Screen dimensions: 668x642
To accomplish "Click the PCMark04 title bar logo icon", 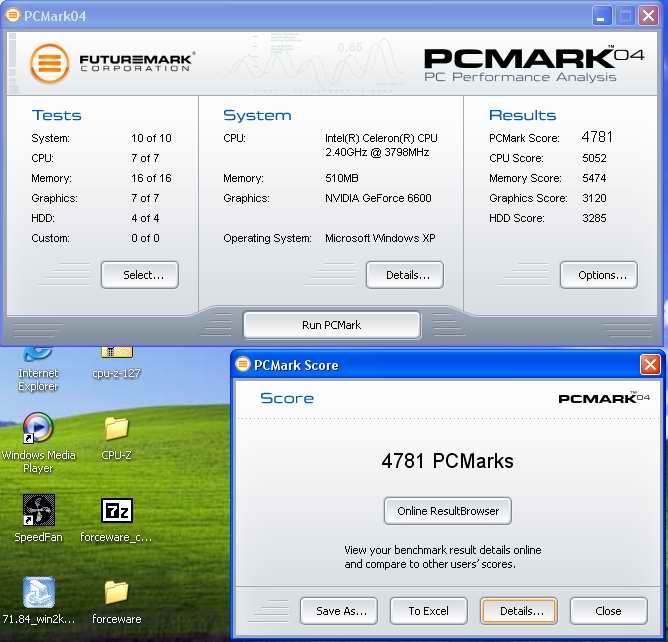I will (12, 16).
